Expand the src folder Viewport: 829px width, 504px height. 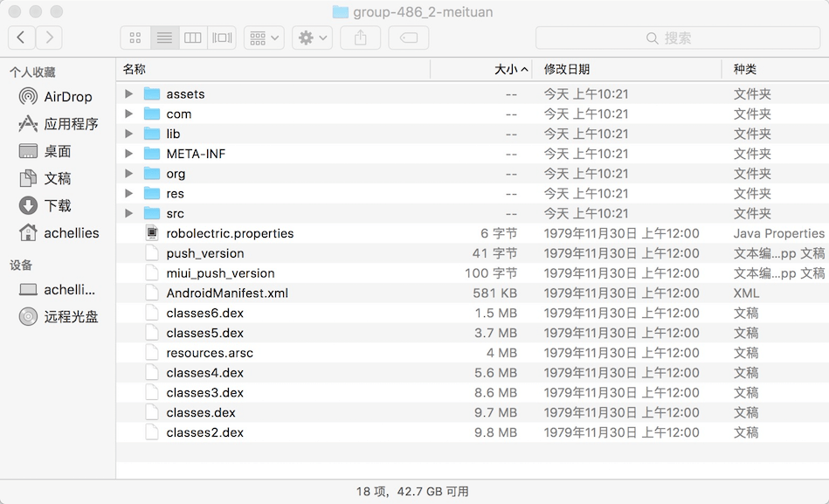[128, 213]
